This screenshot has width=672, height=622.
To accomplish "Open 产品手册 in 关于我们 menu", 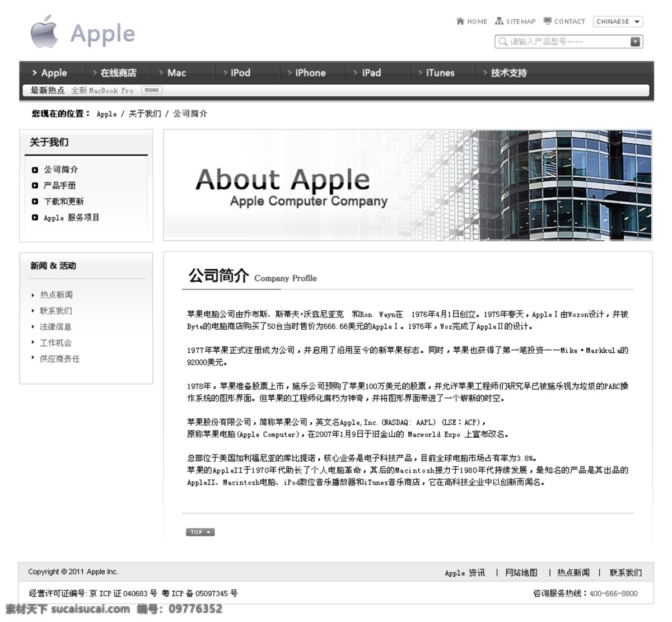I will [x=60, y=185].
